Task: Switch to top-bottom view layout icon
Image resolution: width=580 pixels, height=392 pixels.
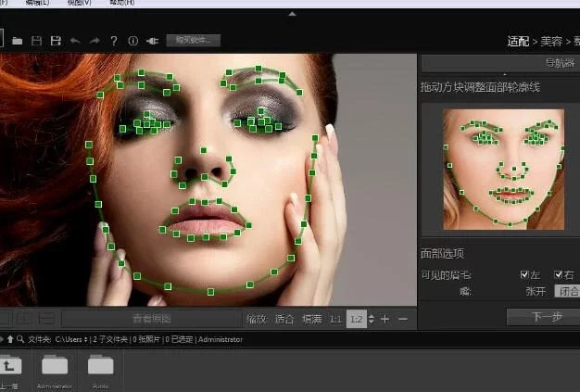Action: (46, 319)
